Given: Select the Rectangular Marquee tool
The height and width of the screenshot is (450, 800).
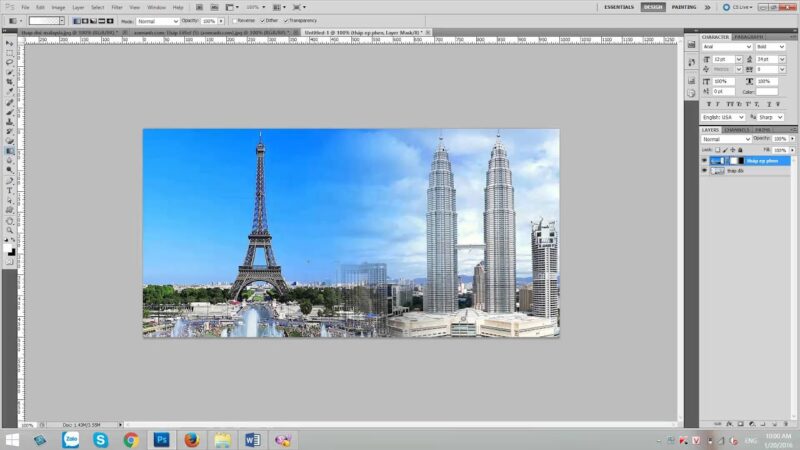Looking at the screenshot, I should 10,53.
